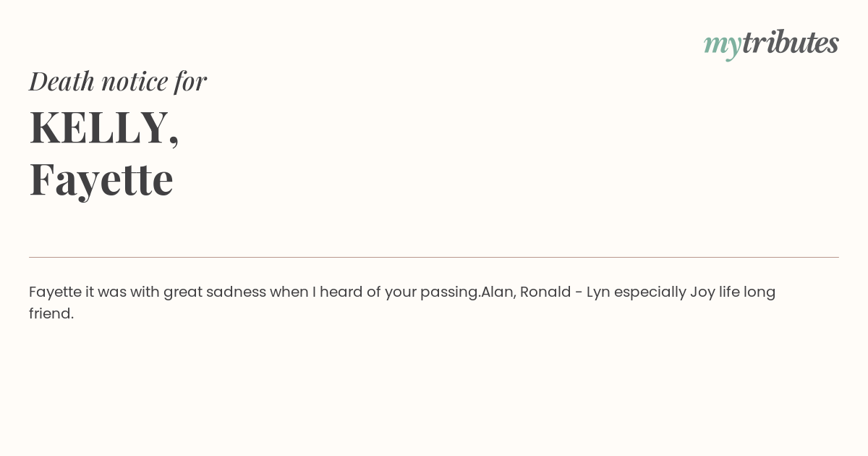Click the word "especially" in the tribute
Image resolution: width=868 pixels, height=456 pixels.
tap(650, 292)
